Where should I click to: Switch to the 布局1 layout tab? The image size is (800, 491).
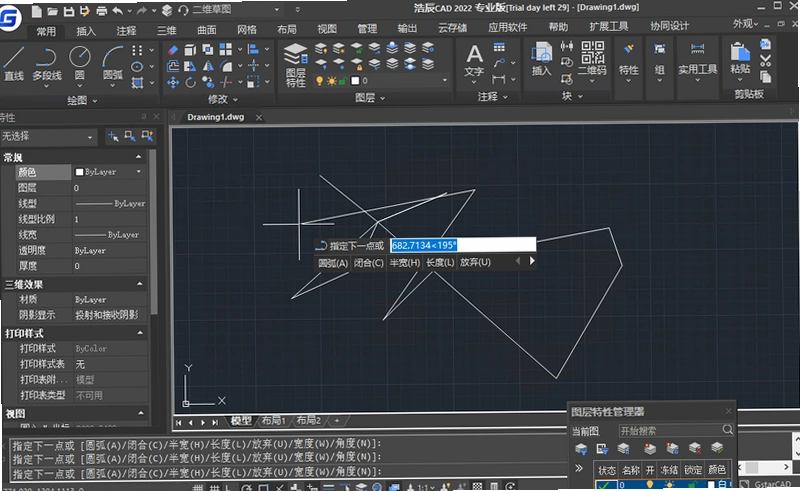pyautogui.click(x=273, y=421)
